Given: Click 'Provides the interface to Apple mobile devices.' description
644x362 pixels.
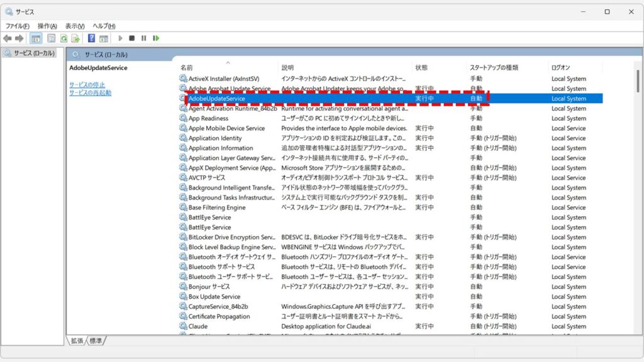Looking at the screenshot, I should (x=344, y=128).
